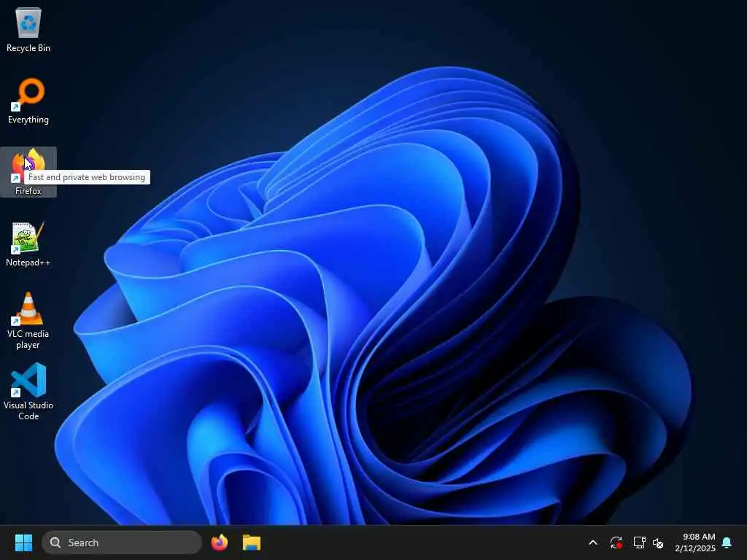The image size is (747, 560).
Task: Click the update sync tray icon
Action: pyautogui.click(x=616, y=542)
